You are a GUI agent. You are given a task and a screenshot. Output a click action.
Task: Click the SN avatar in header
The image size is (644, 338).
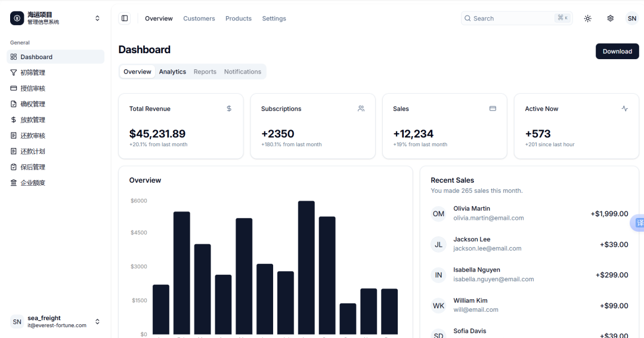coord(631,19)
